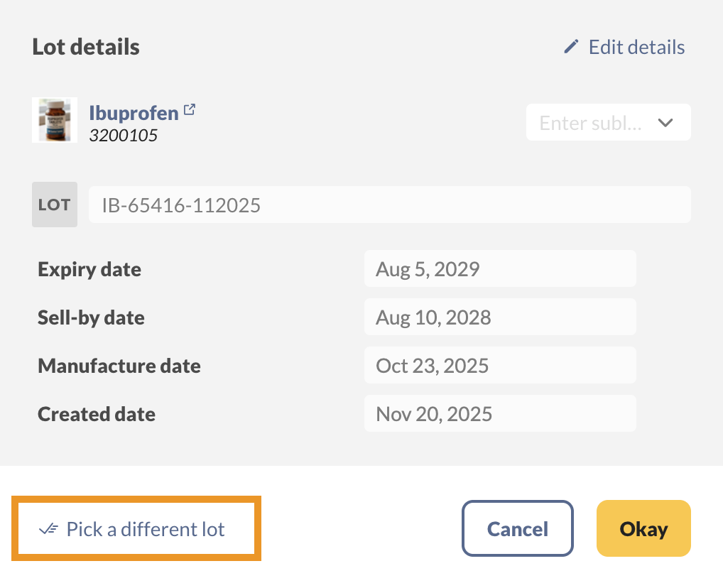Click the Lot details heading

pyautogui.click(x=86, y=47)
